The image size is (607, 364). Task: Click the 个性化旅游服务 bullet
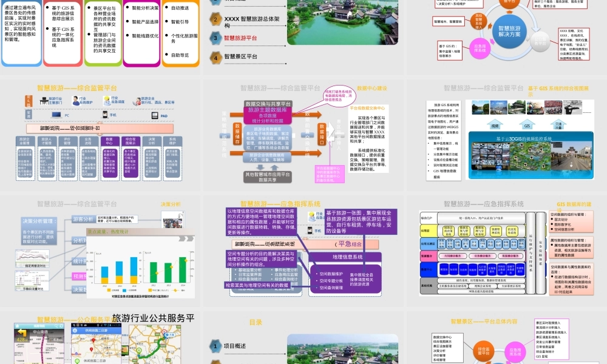(185, 38)
